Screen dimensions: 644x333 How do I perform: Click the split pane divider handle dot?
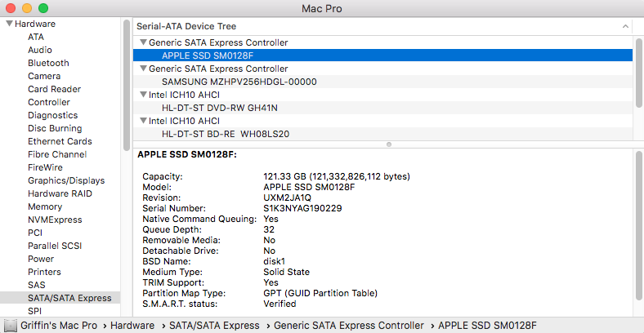[388, 144]
